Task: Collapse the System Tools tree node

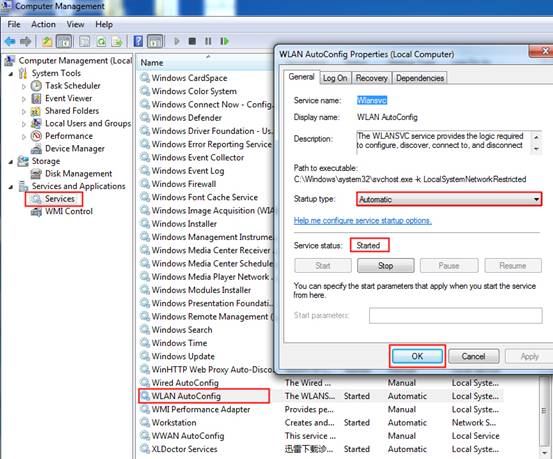Action: 11,74
